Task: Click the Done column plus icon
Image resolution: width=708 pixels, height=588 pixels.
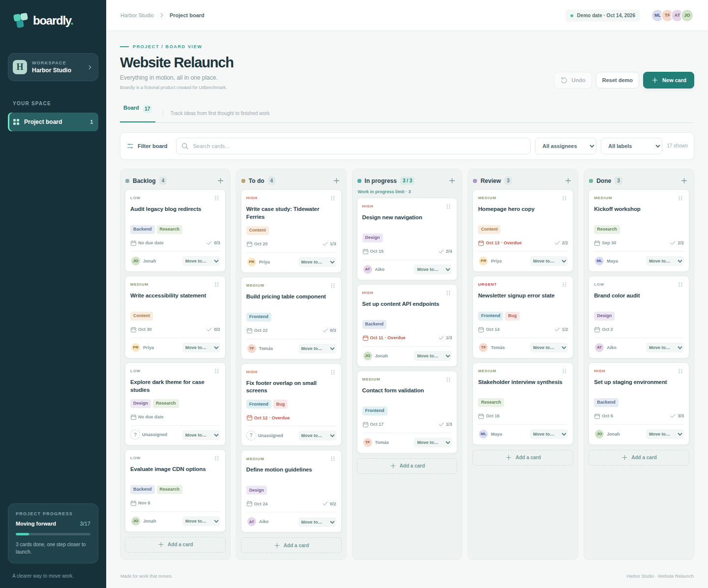Action: coord(684,181)
